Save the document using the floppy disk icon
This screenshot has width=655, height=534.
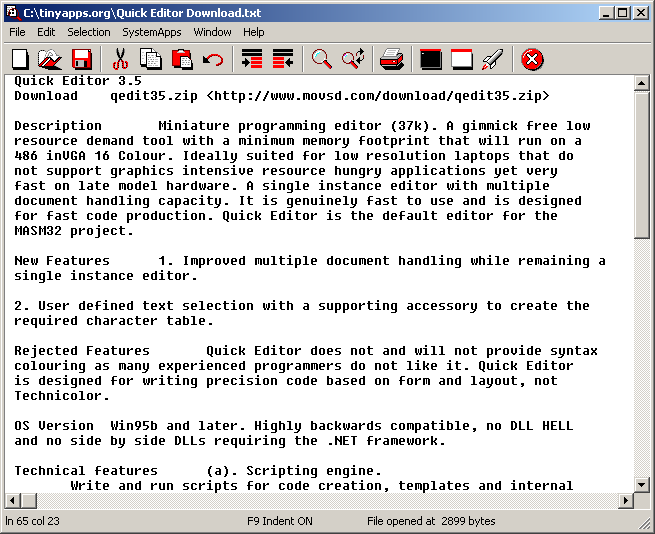[x=81, y=60]
